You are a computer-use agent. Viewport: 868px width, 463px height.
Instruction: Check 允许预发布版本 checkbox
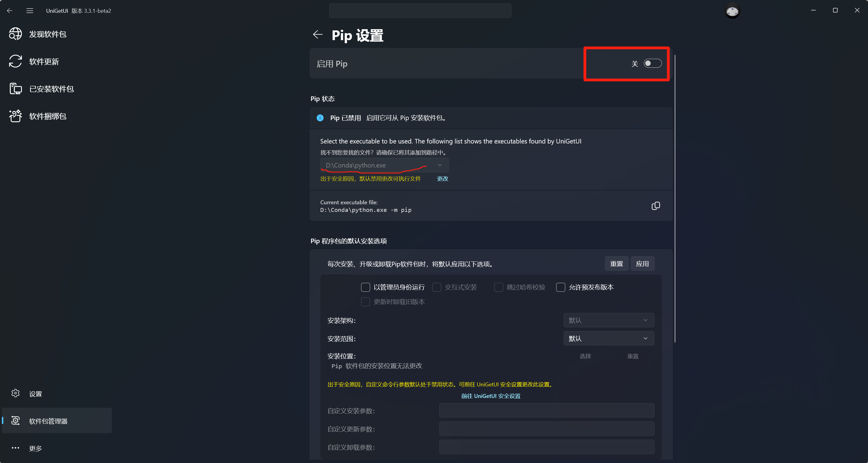point(560,287)
